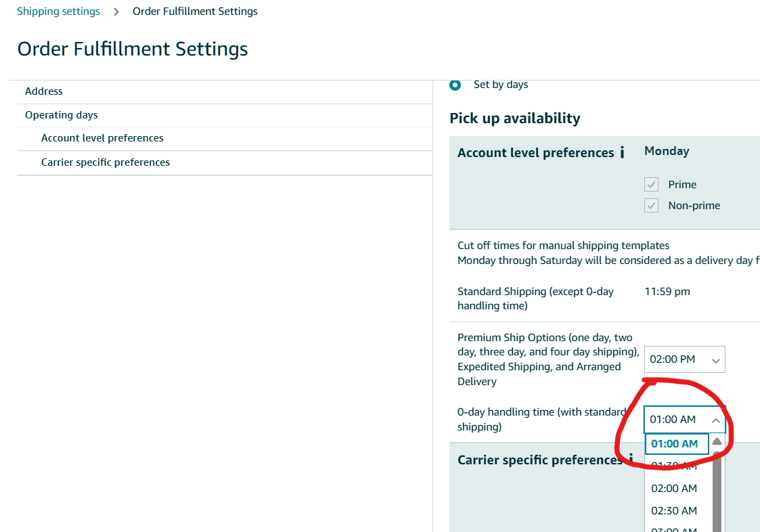This screenshot has width=760, height=532.
Task: Toggle the Prime checkbox under Monday
Action: click(651, 185)
